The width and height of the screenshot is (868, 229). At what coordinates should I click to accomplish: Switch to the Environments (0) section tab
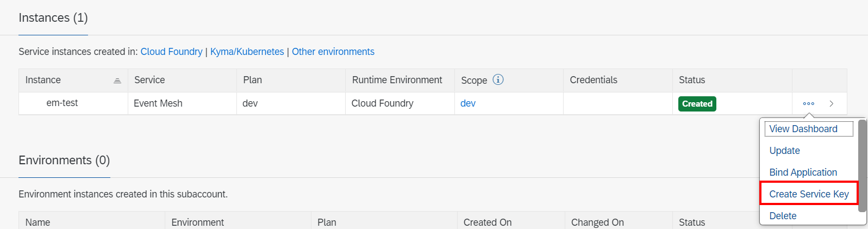click(64, 160)
